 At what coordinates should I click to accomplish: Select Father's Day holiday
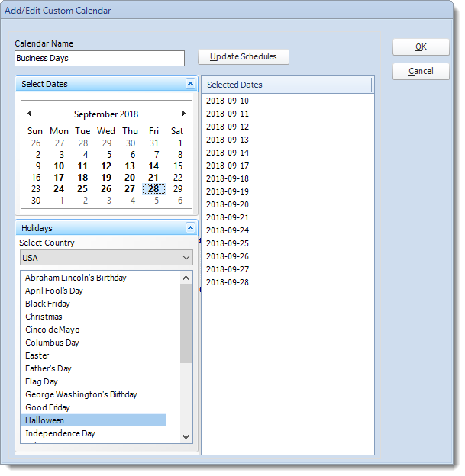click(x=48, y=370)
